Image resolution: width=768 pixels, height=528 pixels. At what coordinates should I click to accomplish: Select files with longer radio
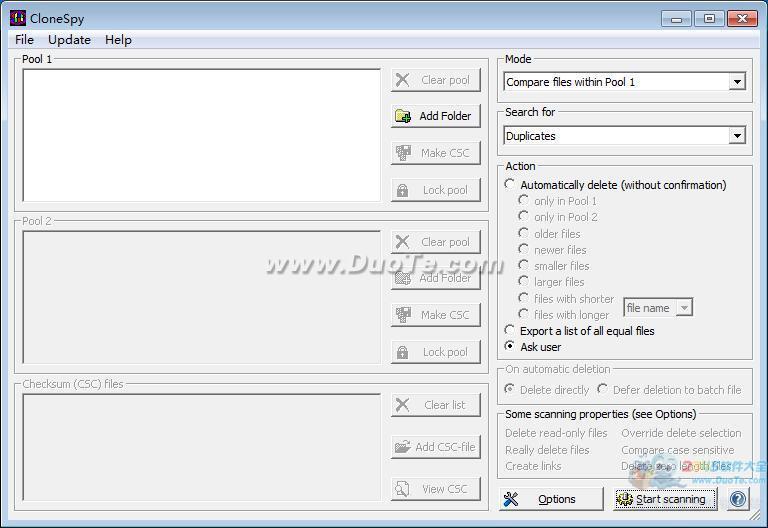click(524, 314)
